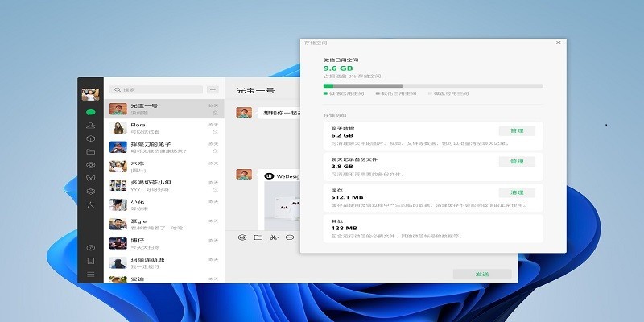Close the 存储空间 storage dialog
644x322 pixels.
click(558, 43)
